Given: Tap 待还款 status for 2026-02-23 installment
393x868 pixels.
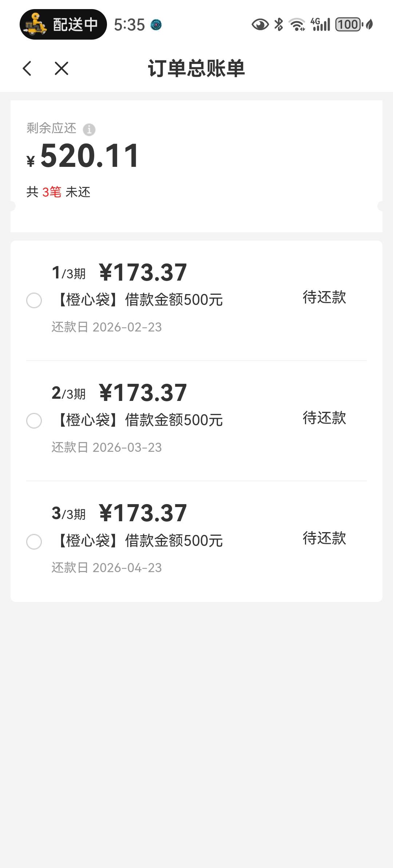Looking at the screenshot, I should [x=324, y=297].
